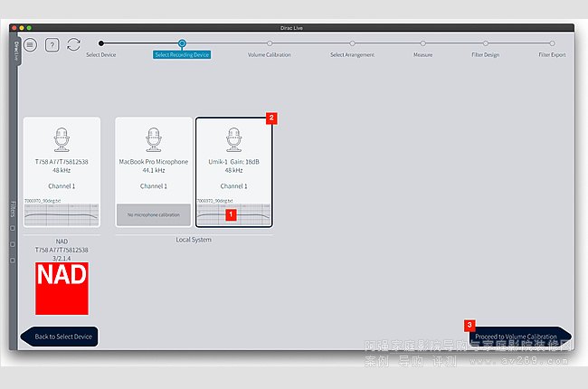Jump to the Measure step
This screenshot has height=389, width=588.
(422, 43)
